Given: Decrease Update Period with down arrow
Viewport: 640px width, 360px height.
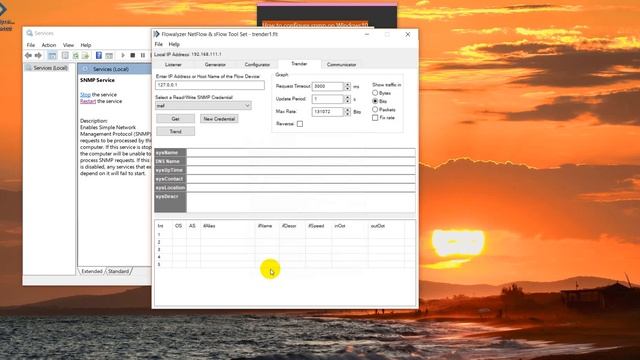Looking at the screenshot, I should pos(347,101).
